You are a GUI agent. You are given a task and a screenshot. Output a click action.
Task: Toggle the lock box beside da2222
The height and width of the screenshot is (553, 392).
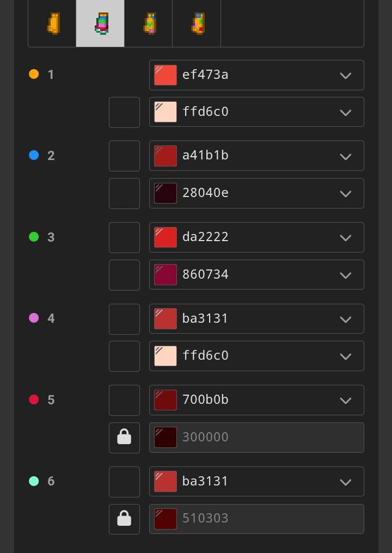click(124, 237)
